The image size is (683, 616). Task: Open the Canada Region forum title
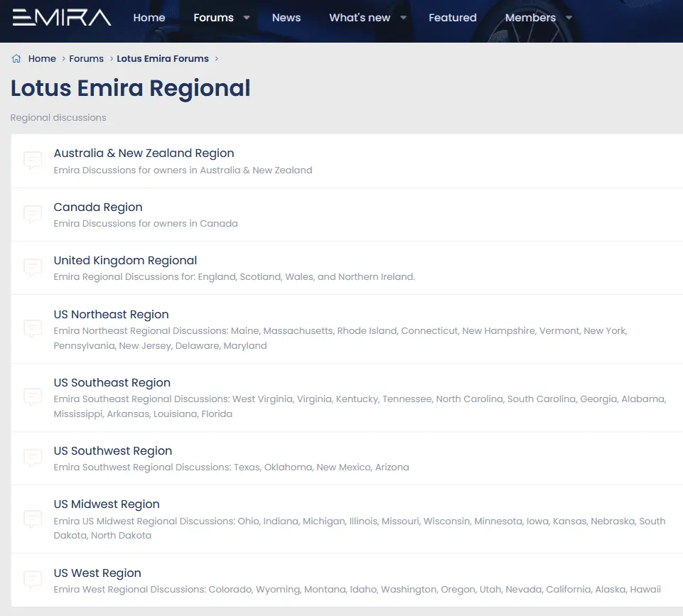[98, 207]
